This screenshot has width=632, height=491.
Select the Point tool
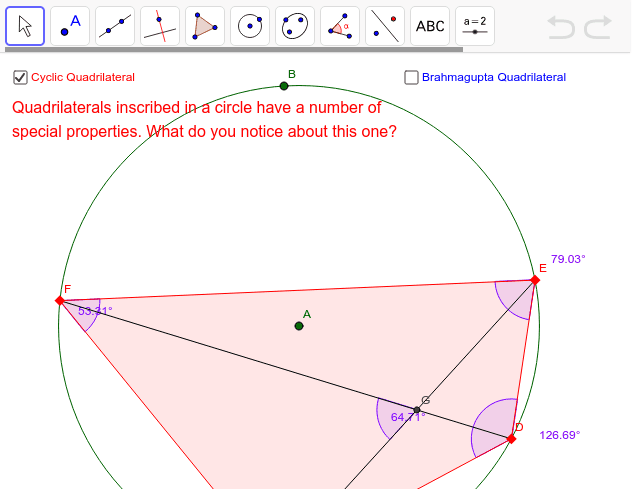coord(70,26)
